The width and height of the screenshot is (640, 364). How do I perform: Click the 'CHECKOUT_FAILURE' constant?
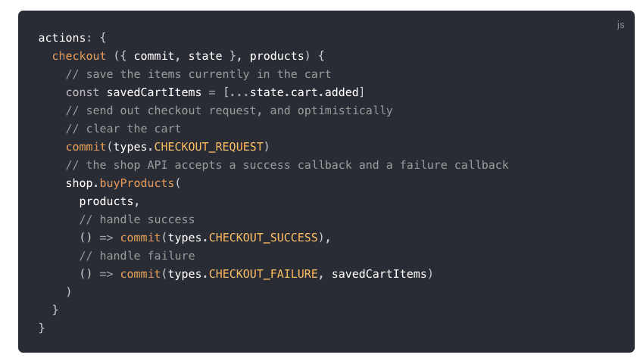[264, 274]
